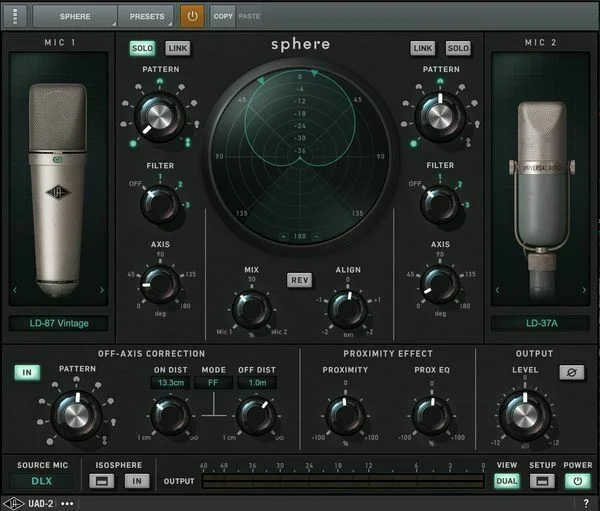
Task: Click the PROX EQ knob
Action: tap(432, 415)
